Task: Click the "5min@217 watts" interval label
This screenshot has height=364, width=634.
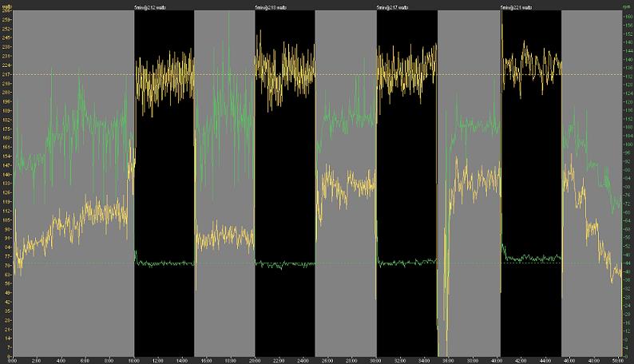Action: (x=393, y=6)
